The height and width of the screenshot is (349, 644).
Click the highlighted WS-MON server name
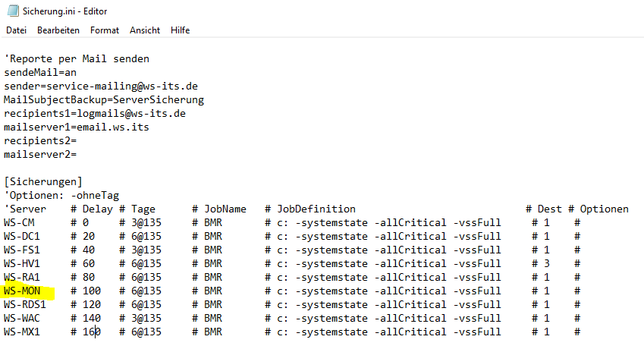[22, 291]
